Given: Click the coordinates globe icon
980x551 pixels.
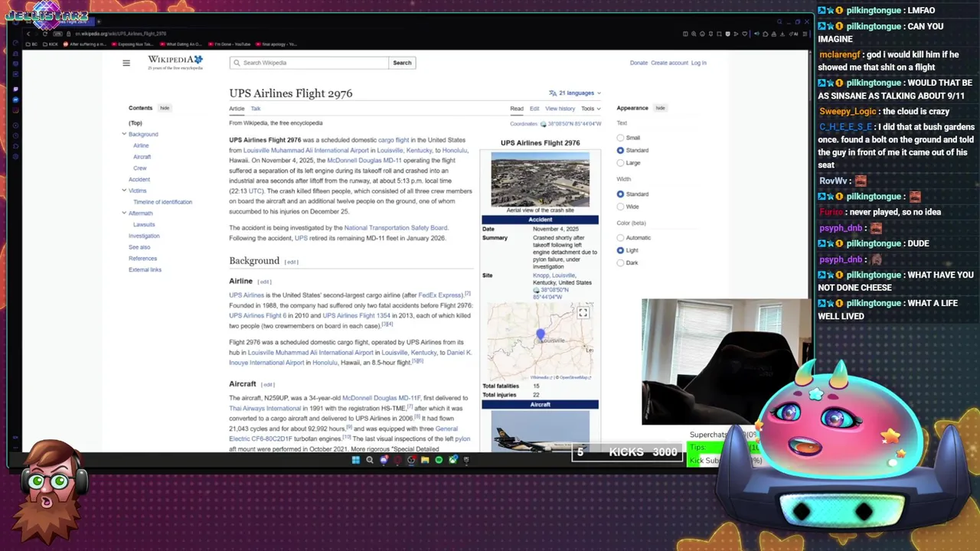Looking at the screenshot, I should click(x=543, y=124).
